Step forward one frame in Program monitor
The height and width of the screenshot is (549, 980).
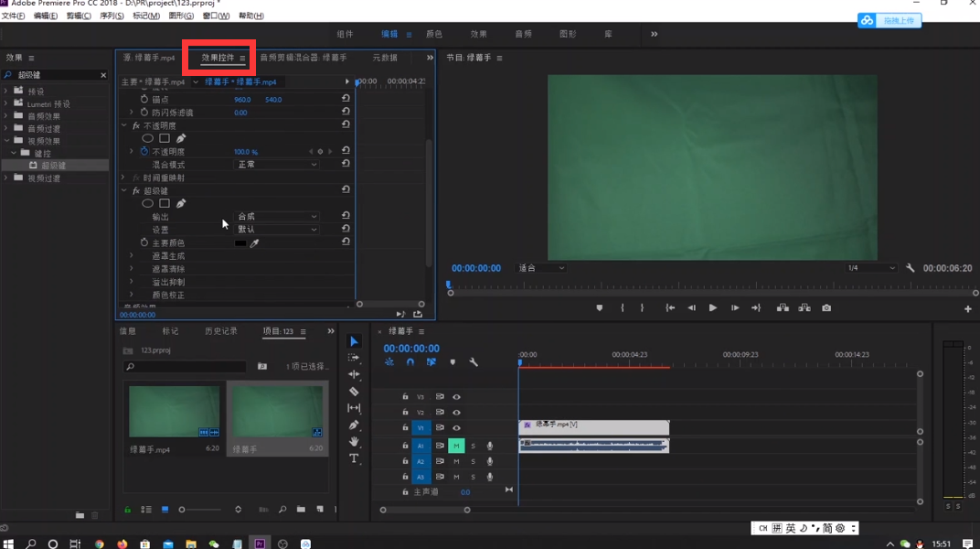(735, 307)
